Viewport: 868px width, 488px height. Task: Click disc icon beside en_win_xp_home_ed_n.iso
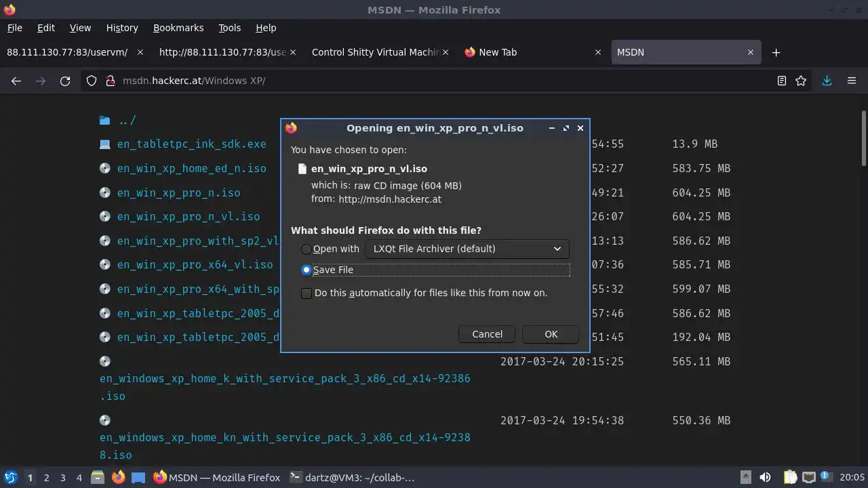(x=104, y=168)
